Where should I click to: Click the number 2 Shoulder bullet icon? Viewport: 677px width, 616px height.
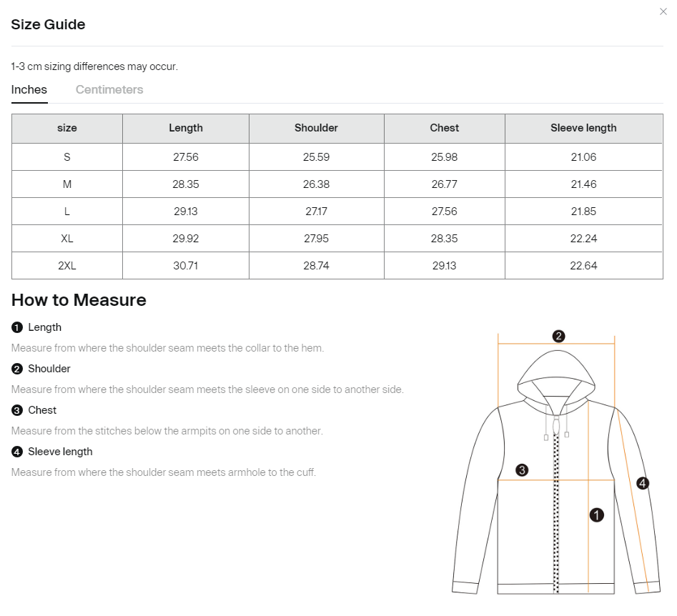point(17,369)
